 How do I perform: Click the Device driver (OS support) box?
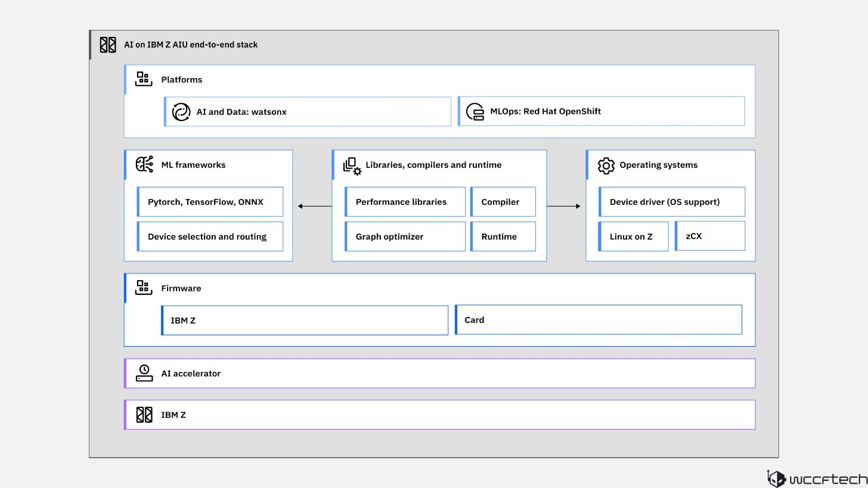point(672,202)
